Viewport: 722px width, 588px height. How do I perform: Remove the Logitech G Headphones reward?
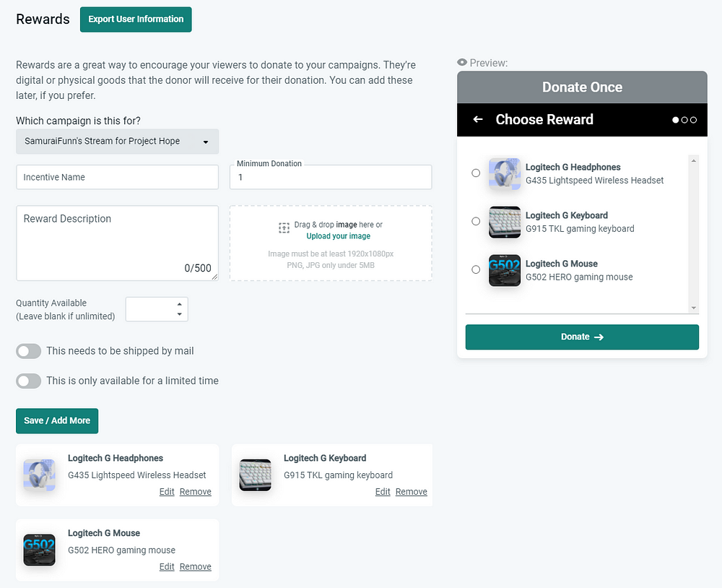click(x=195, y=492)
